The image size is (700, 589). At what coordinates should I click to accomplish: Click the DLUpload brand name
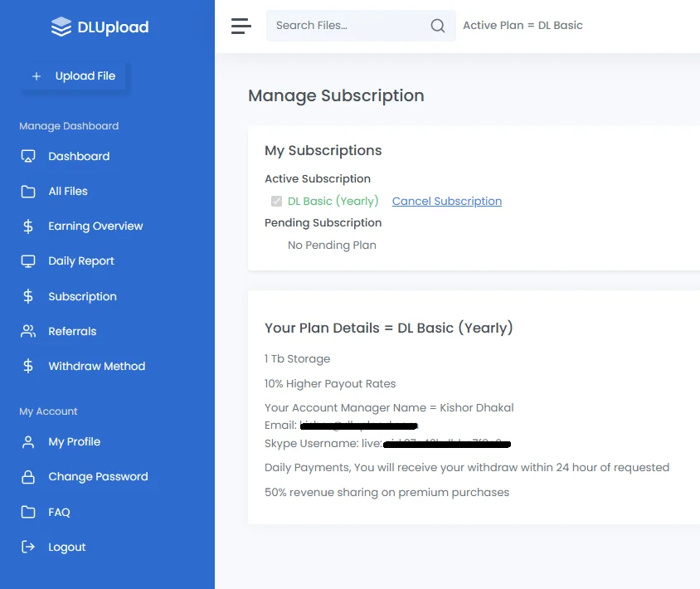coord(113,27)
